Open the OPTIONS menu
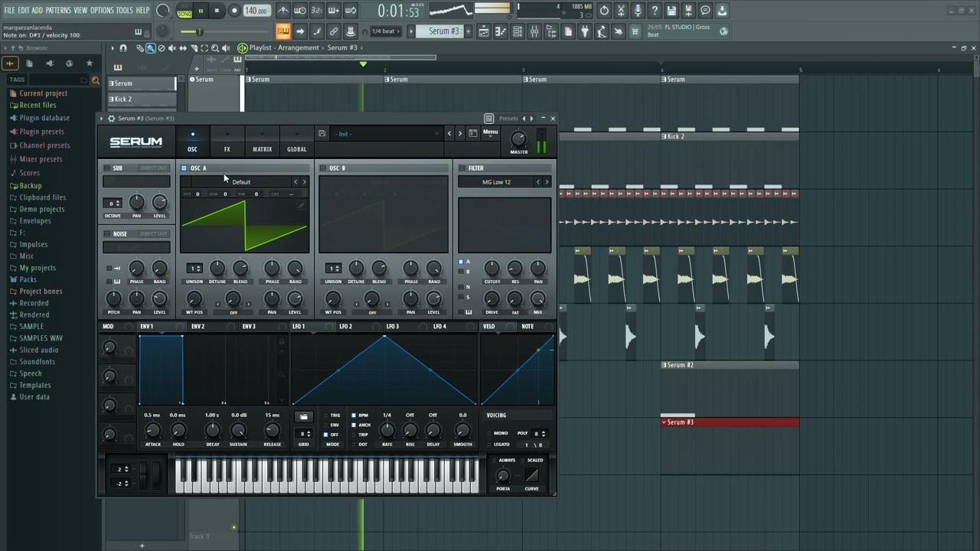The image size is (980, 551). [x=102, y=10]
